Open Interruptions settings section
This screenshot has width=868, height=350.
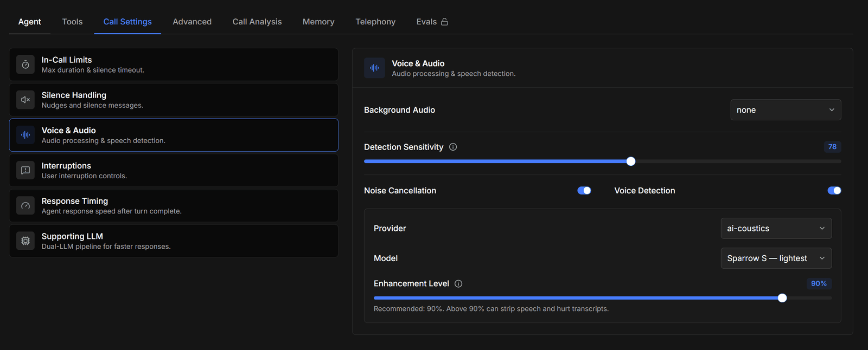coord(174,170)
